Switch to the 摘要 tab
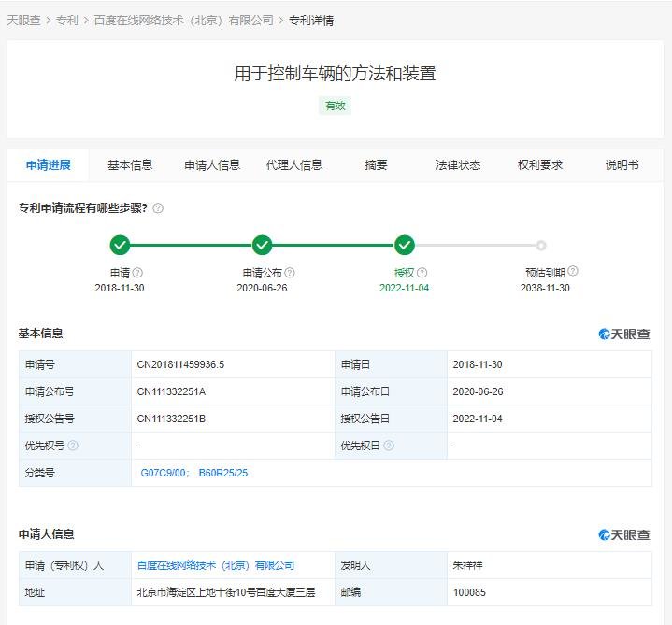Screen dimensions: 672x625 pos(376,165)
